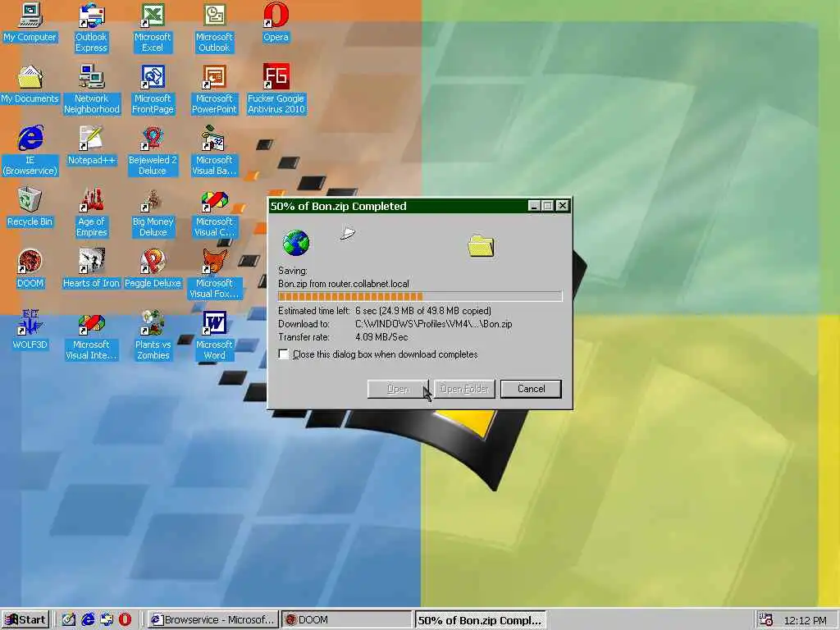Click the download progress bar
The width and height of the screenshot is (840, 630).
pos(420,296)
